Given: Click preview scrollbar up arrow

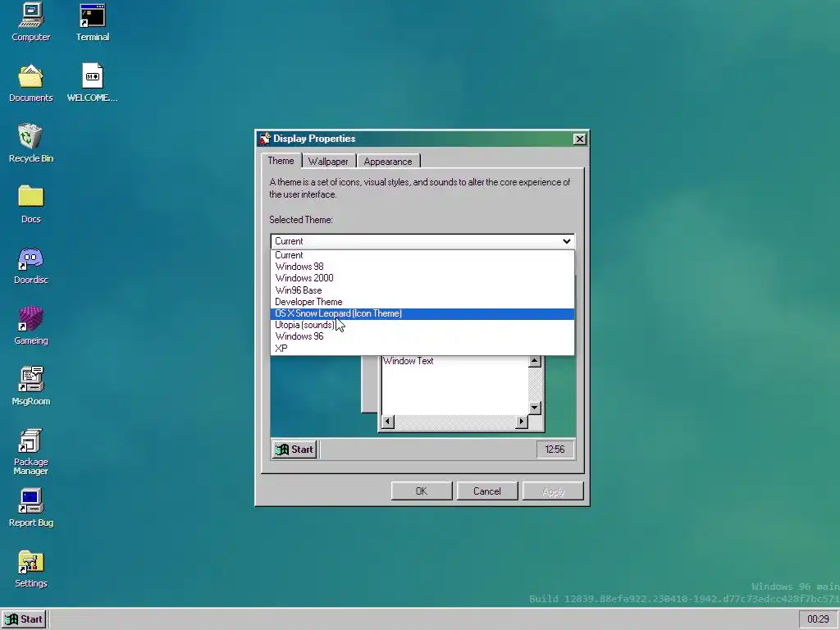Looking at the screenshot, I should point(534,362).
